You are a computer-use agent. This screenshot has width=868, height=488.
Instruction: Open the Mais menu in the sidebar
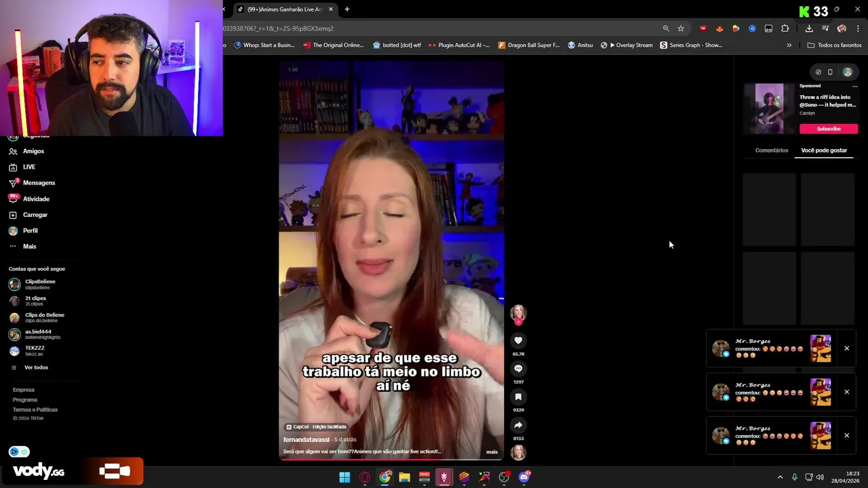point(22,247)
